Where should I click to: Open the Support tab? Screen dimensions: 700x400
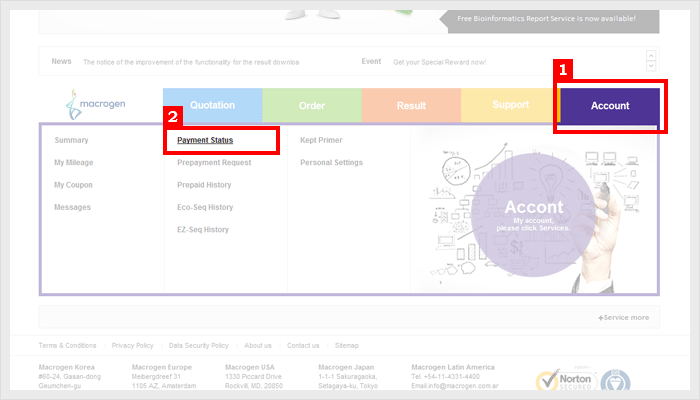click(x=510, y=105)
